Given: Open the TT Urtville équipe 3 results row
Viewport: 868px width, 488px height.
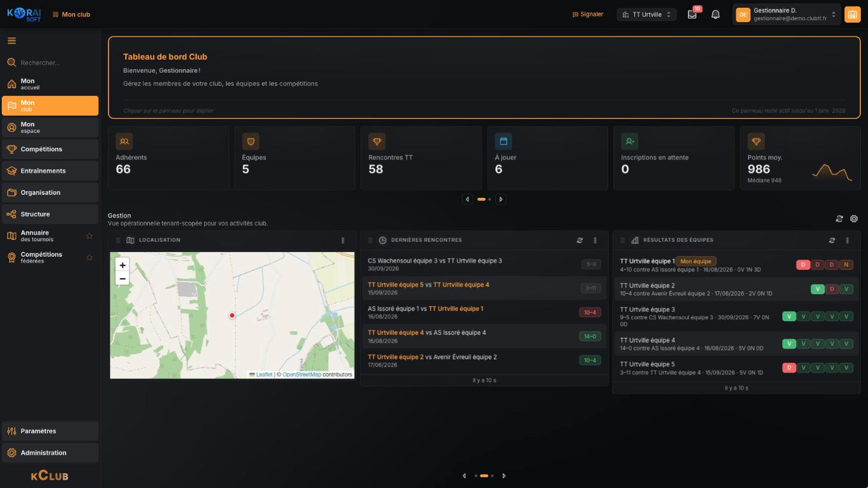Looking at the screenshot, I should coord(736,316).
